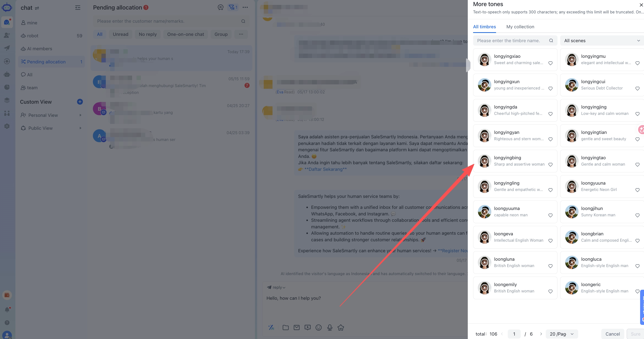644x339 pixels.
Task: Switch chat mode with the swap icon
Action: point(37,8)
